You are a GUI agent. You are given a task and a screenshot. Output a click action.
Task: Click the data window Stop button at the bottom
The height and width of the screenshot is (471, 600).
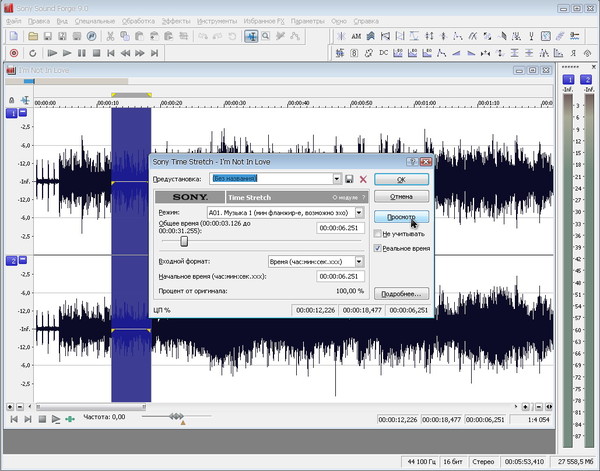click(42, 419)
